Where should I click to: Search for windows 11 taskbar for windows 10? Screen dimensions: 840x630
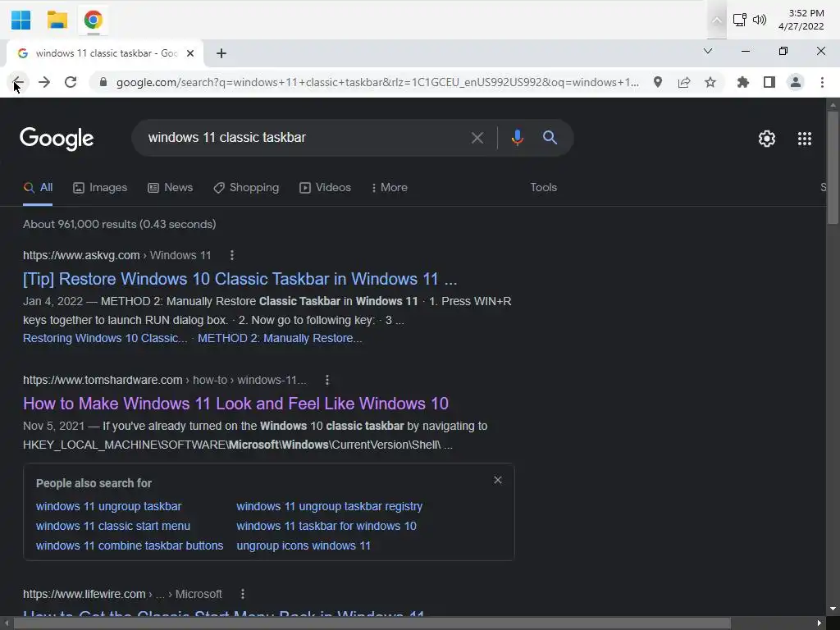[x=326, y=526]
